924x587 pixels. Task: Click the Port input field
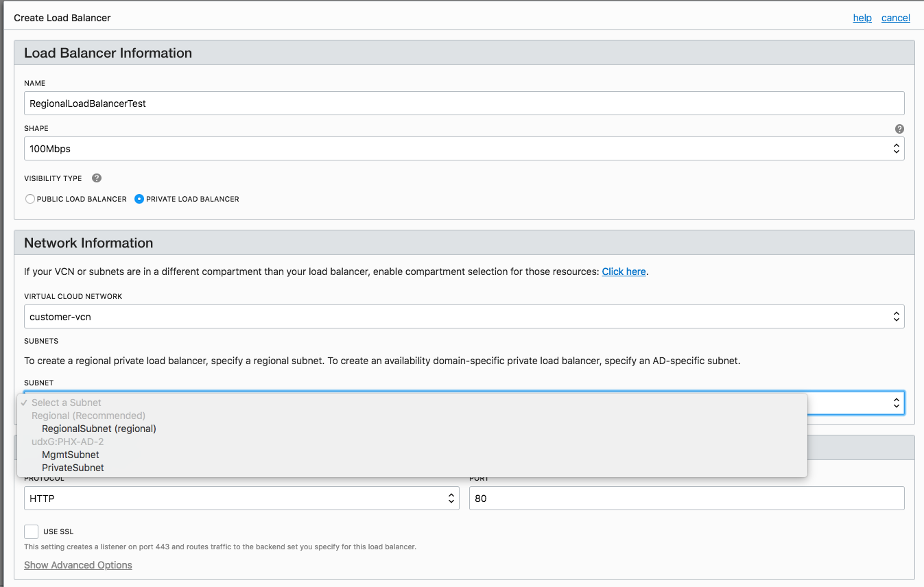coord(686,499)
